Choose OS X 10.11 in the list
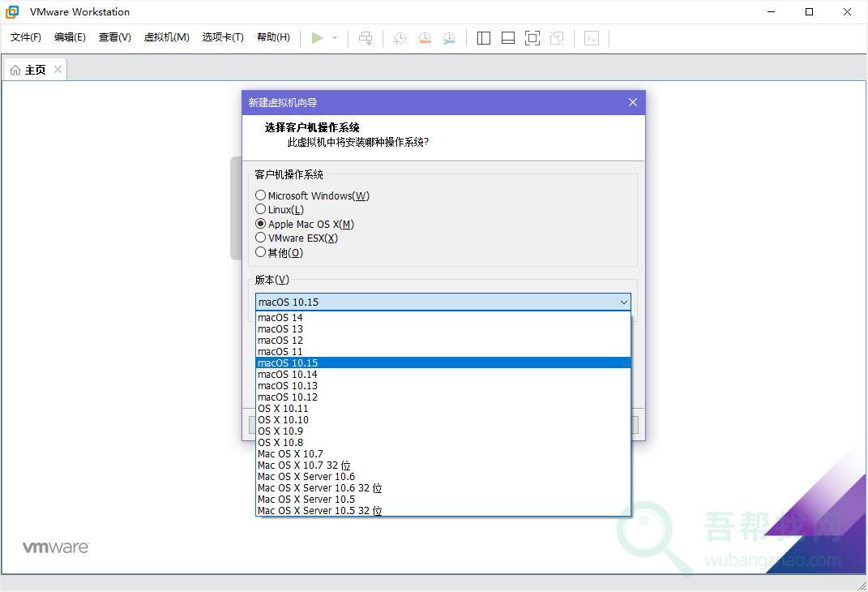This screenshot has height=592, width=868. pos(283,409)
